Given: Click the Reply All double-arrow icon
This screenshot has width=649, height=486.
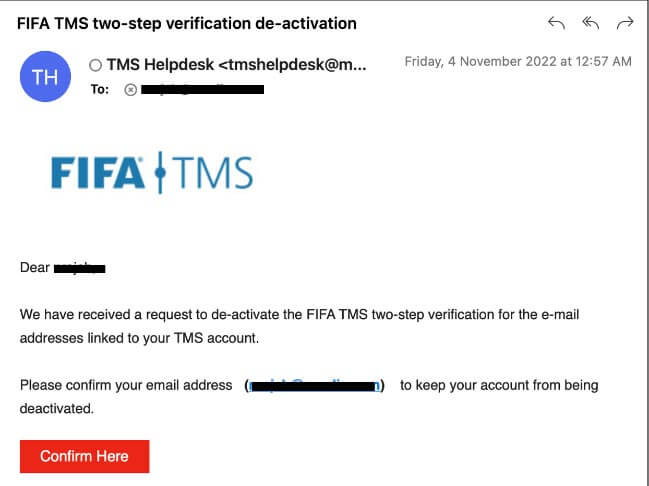Looking at the screenshot, I should coord(591,22).
